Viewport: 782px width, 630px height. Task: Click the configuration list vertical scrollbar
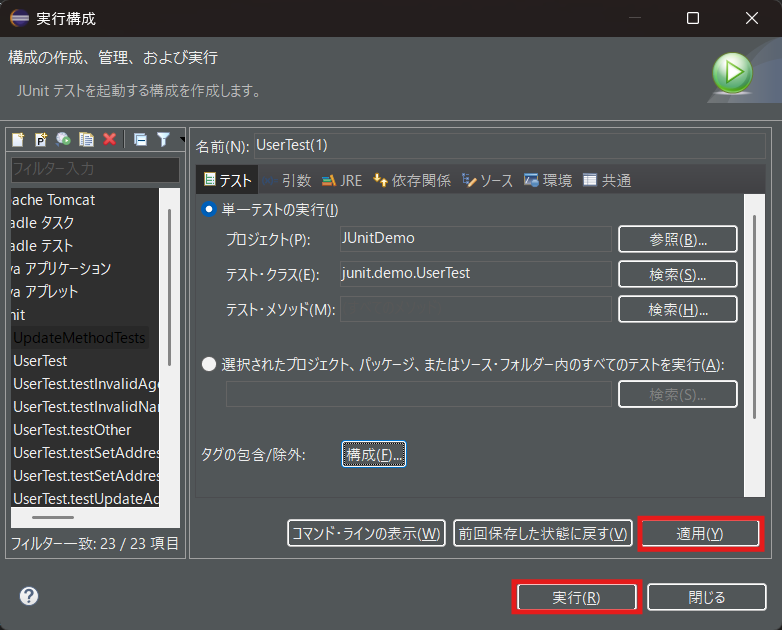point(170,287)
